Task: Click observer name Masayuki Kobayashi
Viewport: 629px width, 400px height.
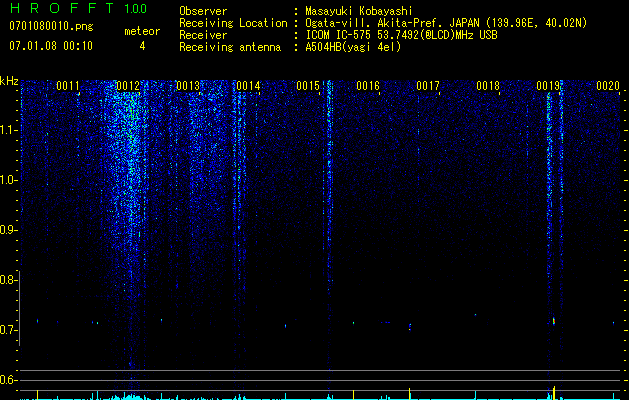Action: (359, 11)
